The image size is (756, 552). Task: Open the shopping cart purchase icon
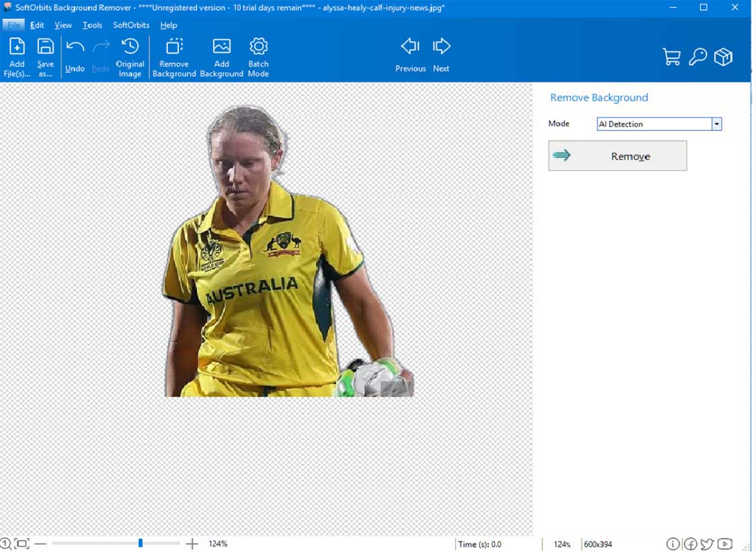pos(671,57)
